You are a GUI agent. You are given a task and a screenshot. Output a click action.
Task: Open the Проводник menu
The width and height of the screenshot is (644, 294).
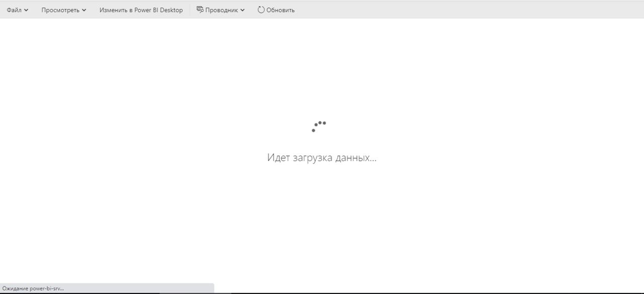tap(220, 10)
